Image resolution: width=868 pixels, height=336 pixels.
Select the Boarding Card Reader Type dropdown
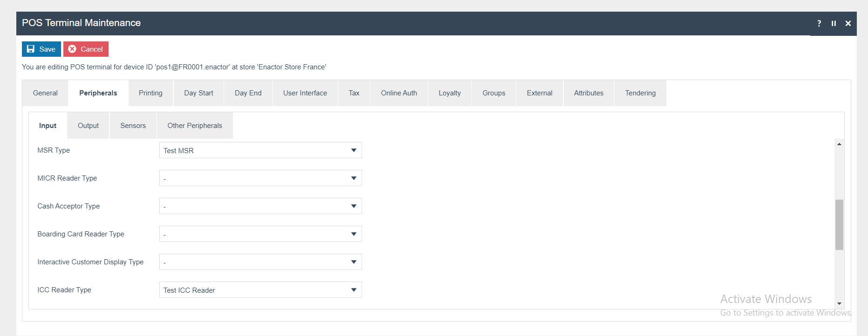[x=260, y=234]
